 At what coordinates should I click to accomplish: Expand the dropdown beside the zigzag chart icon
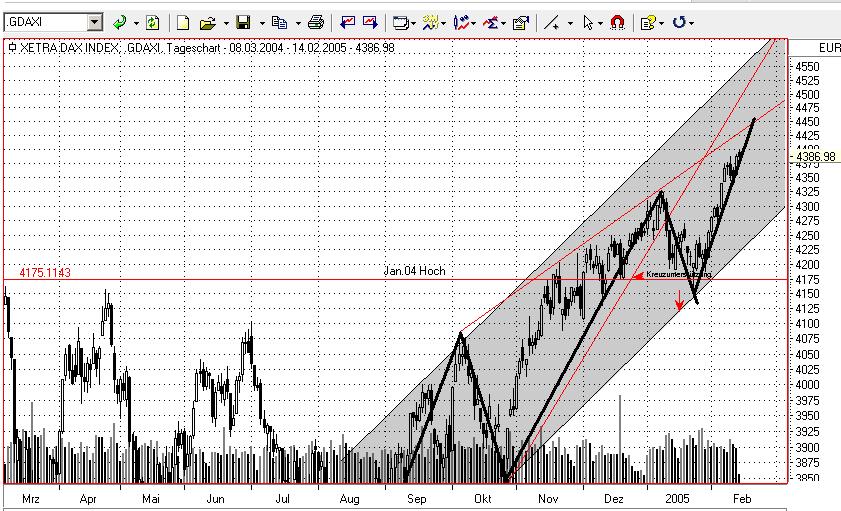[x=443, y=23]
